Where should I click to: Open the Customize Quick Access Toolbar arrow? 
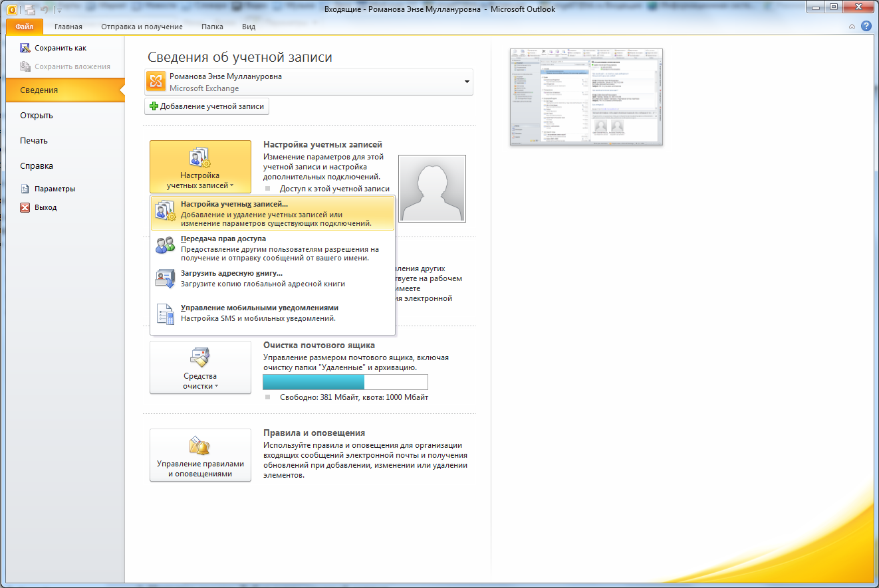coord(59,11)
